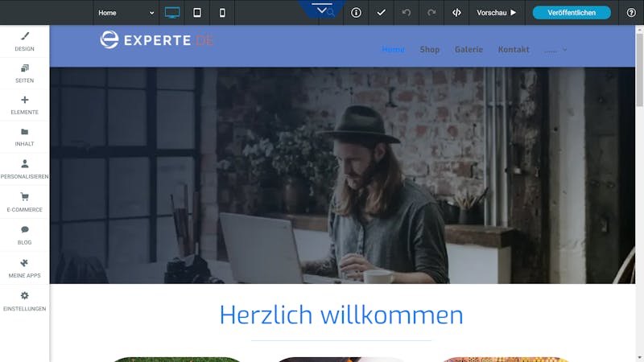Screen dimensions: 644x362
Task: Open the Home page selector dropdown
Action: coord(126,13)
